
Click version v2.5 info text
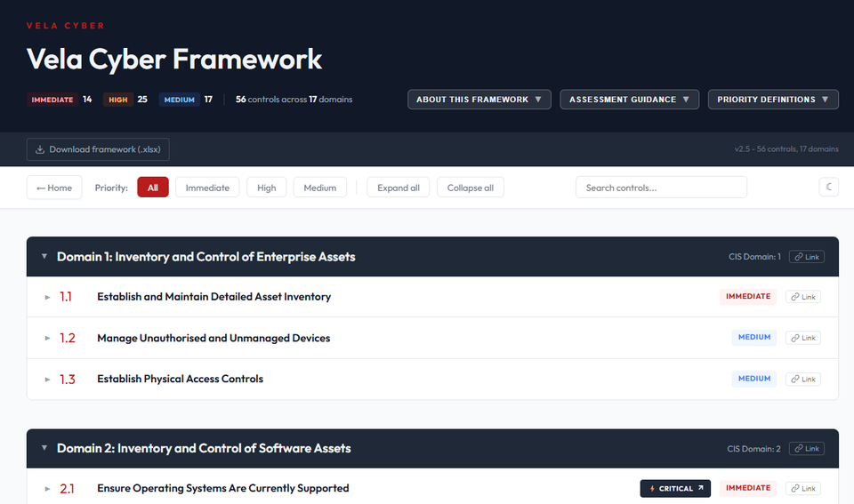pyautogui.click(x=786, y=149)
